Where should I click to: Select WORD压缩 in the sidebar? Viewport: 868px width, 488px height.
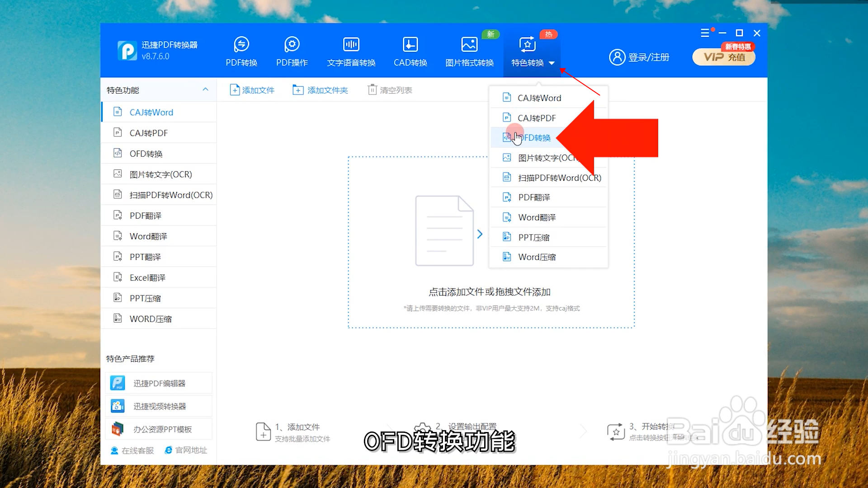click(x=159, y=319)
